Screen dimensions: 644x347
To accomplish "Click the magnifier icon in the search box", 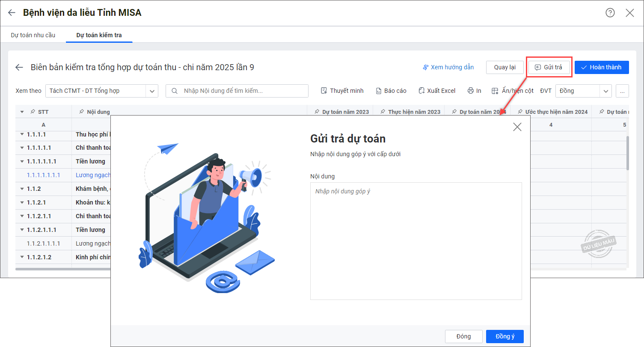I will point(175,91).
